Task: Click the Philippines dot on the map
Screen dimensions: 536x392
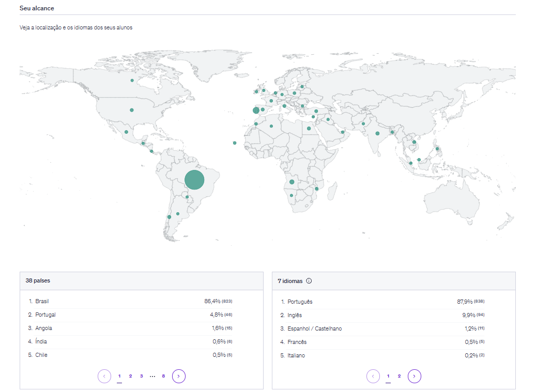Action: coord(437,149)
